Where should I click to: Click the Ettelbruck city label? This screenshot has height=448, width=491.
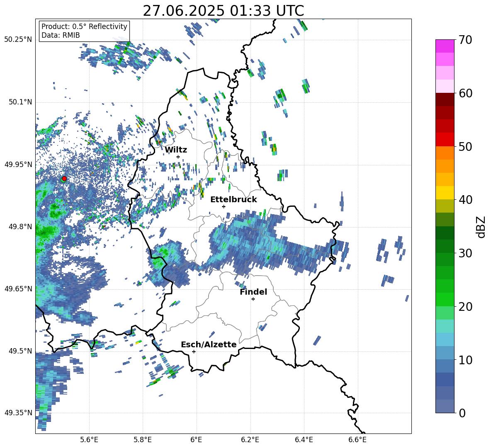tap(233, 200)
